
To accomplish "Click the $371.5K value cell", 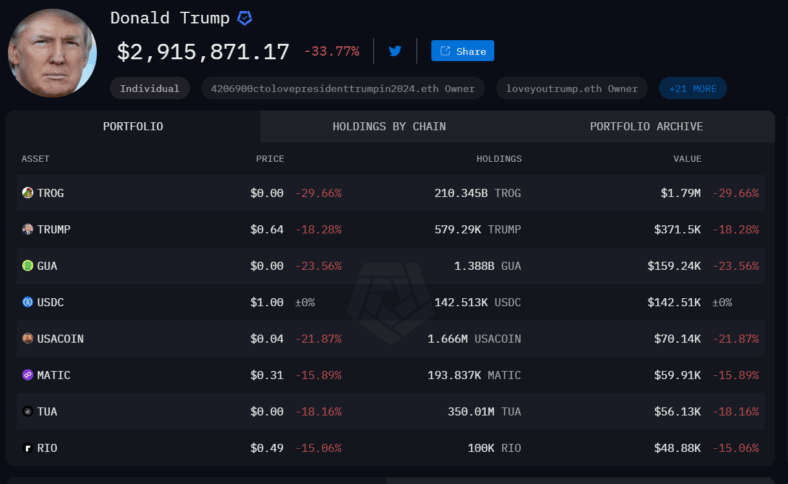I will pyautogui.click(x=677, y=229).
